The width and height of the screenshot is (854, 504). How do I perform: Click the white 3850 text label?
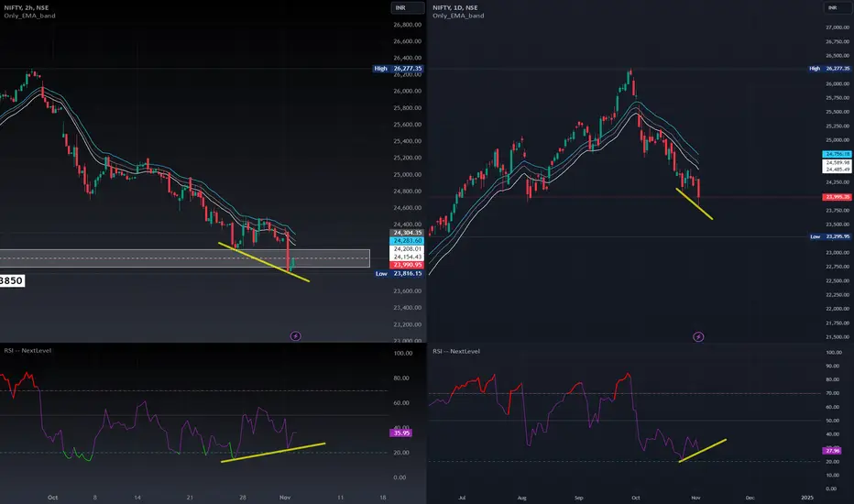tap(12, 281)
